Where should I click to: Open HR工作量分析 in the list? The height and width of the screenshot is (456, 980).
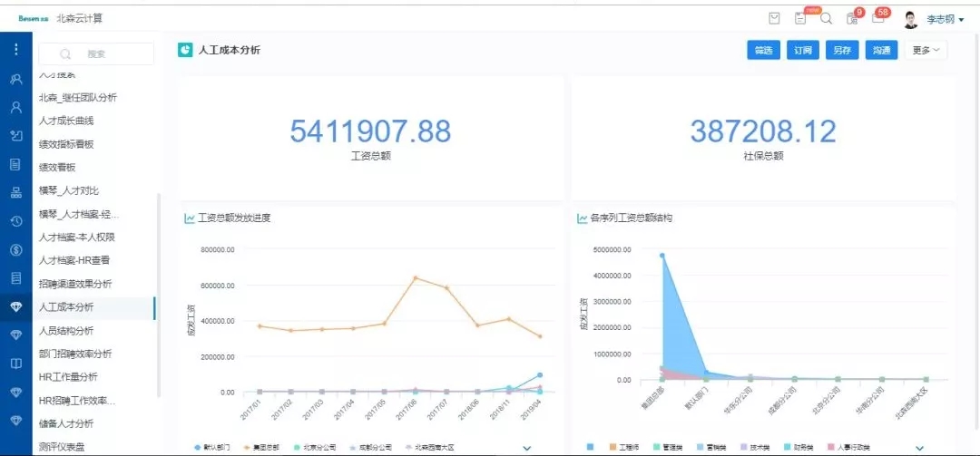click(68, 376)
